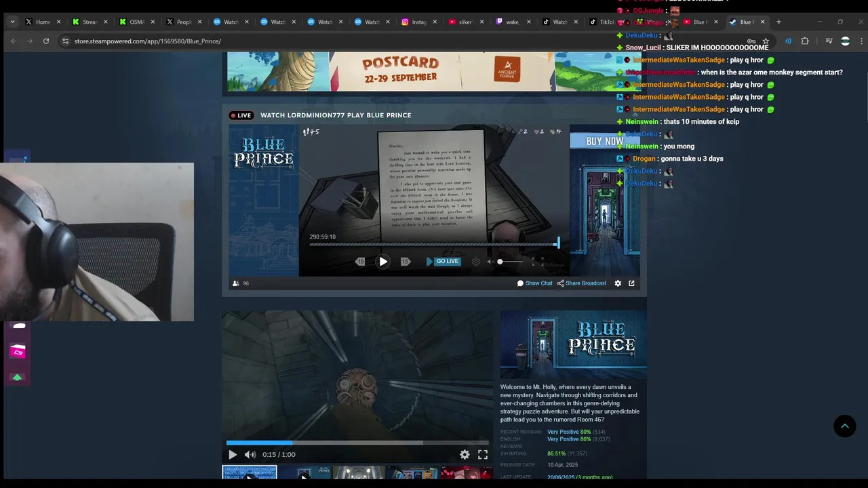Seek along the broadcast timeline bar
The width and height of the screenshot is (868, 488).
(x=434, y=244)
